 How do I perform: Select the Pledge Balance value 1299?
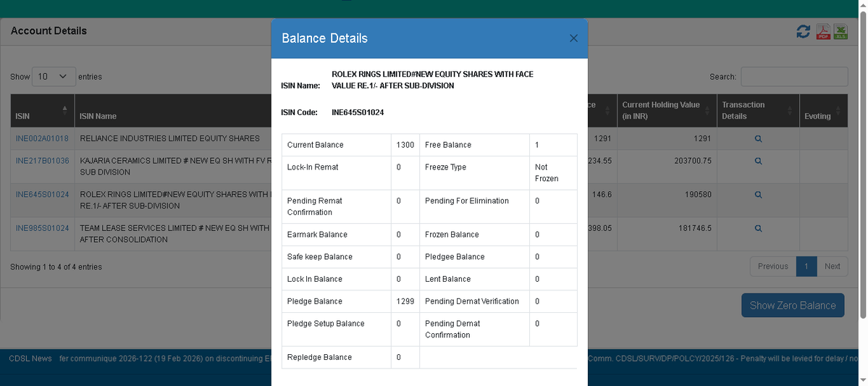(405, 301)
